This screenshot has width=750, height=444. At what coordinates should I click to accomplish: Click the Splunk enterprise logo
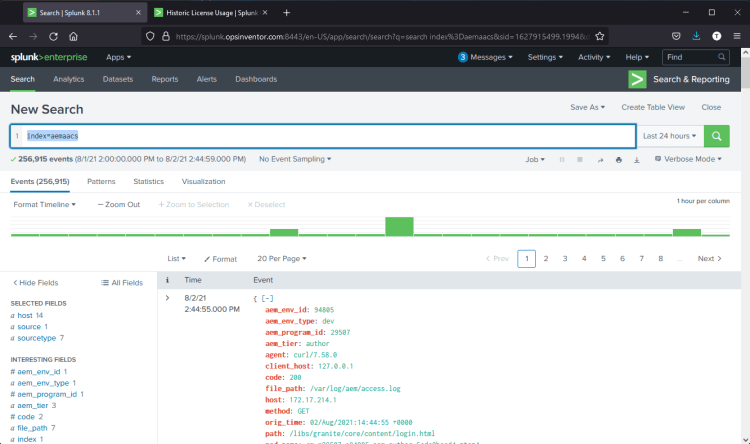[x=49, y=57]
